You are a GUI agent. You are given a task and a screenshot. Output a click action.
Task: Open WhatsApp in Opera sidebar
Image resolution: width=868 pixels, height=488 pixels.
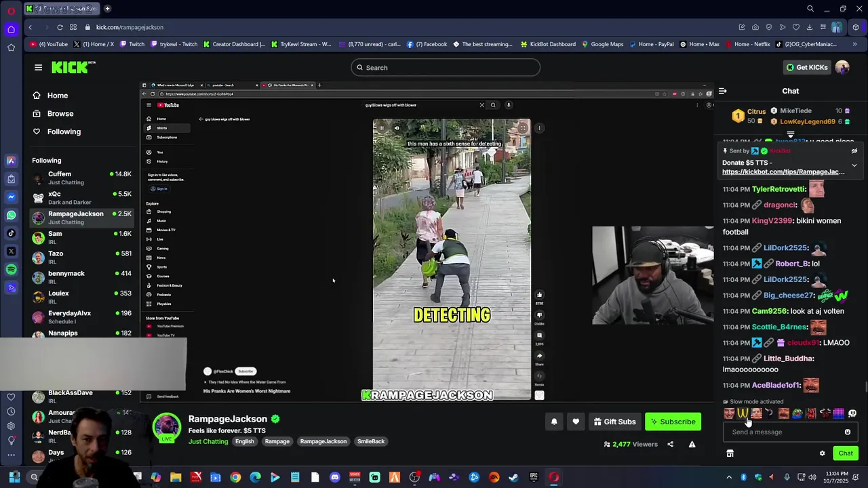click(11, 215)
